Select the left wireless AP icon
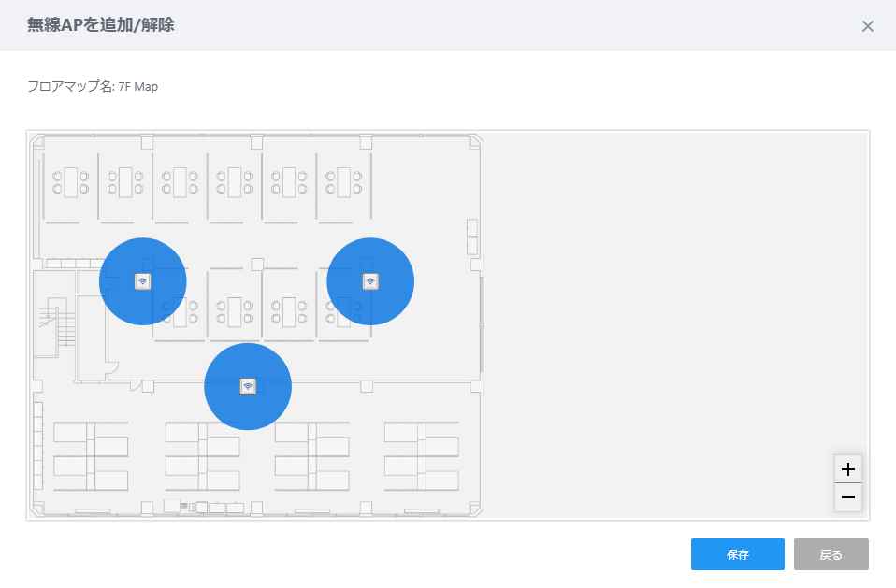 tap(143, 281)
